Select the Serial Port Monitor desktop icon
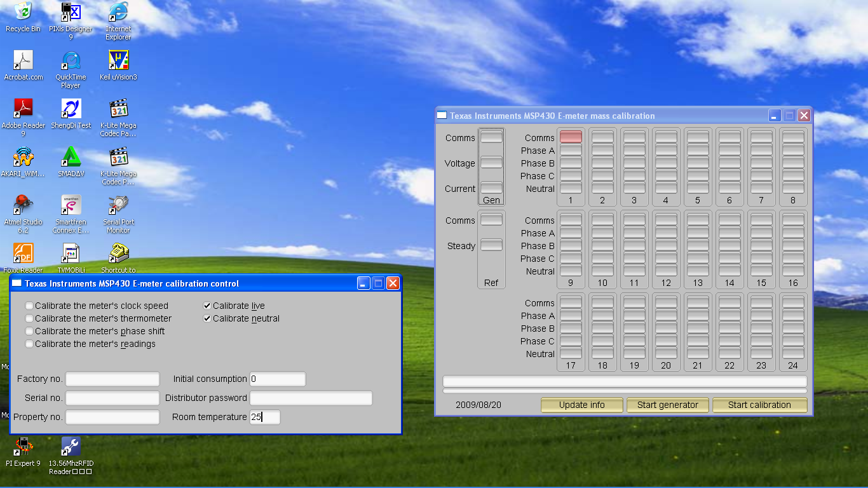 tap(118, 214)
